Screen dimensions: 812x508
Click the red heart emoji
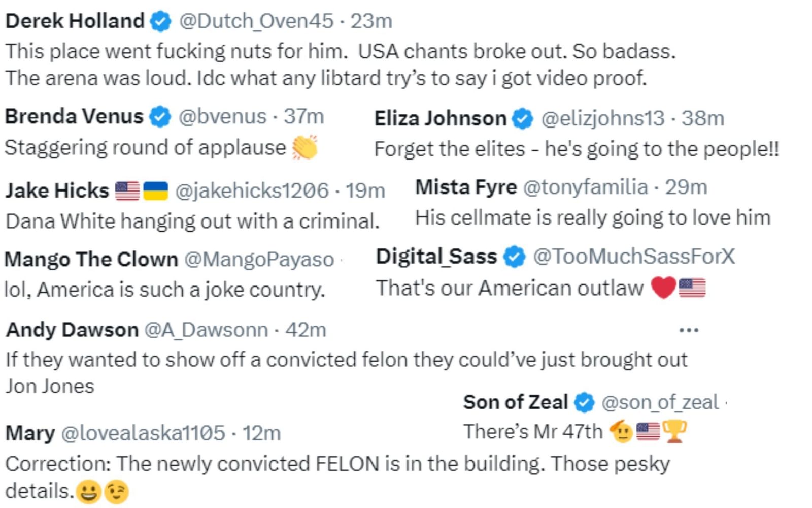[x=663, y=288]
